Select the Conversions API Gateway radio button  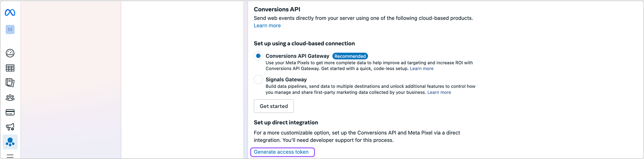pyautogui.click(x=258, y=56)
